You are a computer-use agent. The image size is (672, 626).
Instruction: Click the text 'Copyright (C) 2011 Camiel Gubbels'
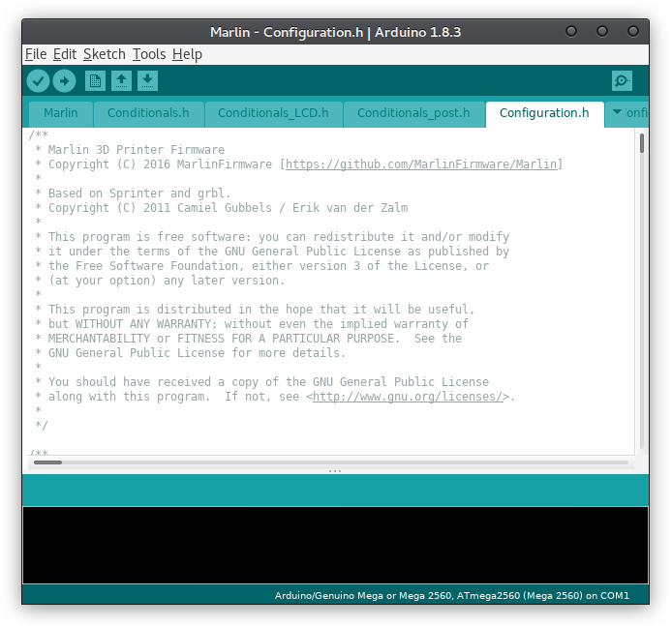point(160,208)
